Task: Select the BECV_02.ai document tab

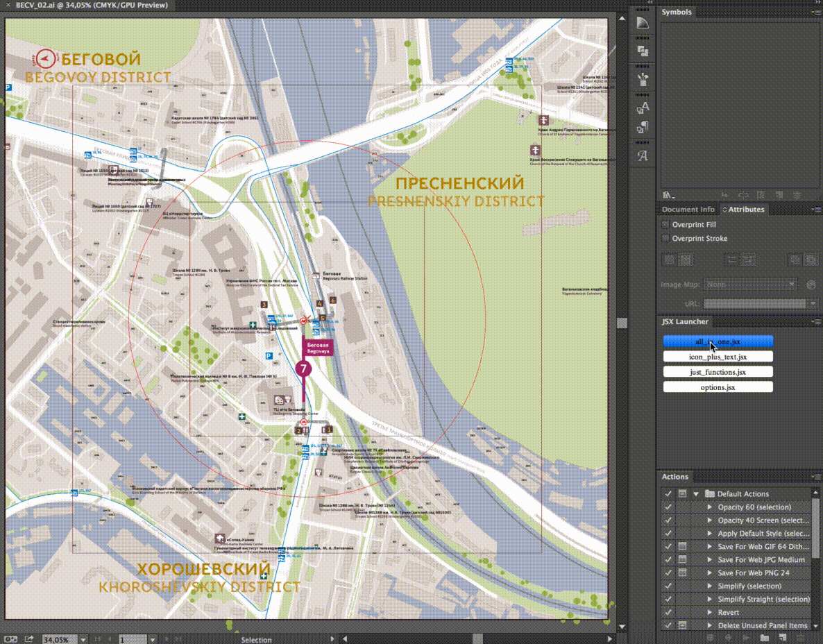Action: [92, 6]
